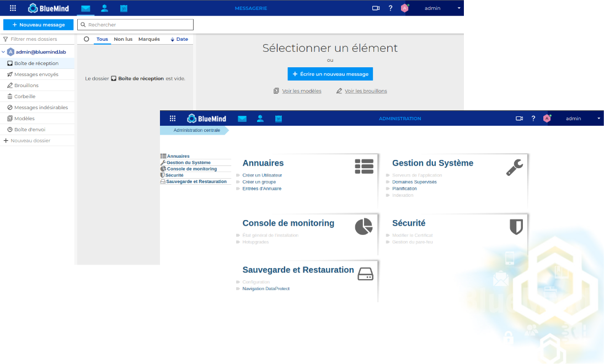Open the Créer un Utilisateur link

(262, 175)
